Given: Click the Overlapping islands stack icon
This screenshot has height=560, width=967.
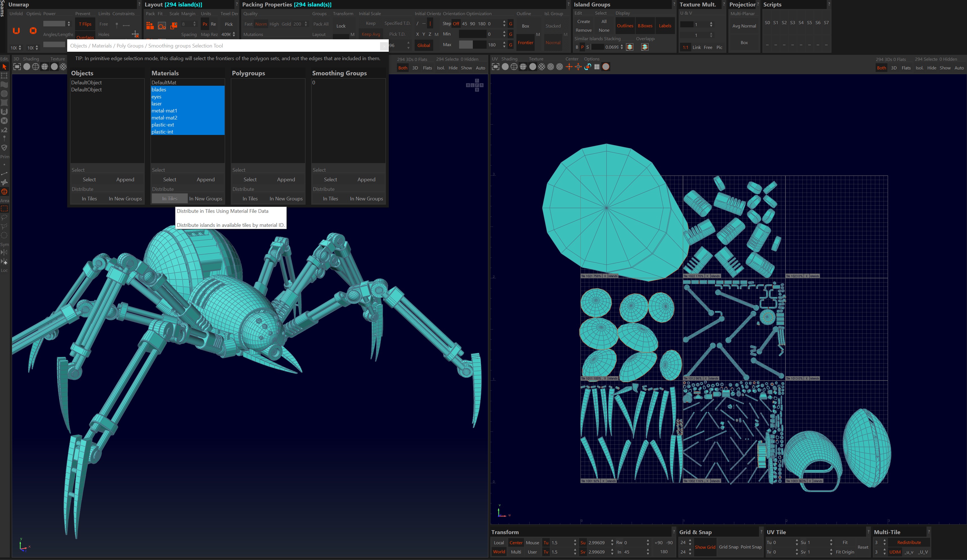Looking at the screenshot, I should pyautogui.click(x=645, y=47).
